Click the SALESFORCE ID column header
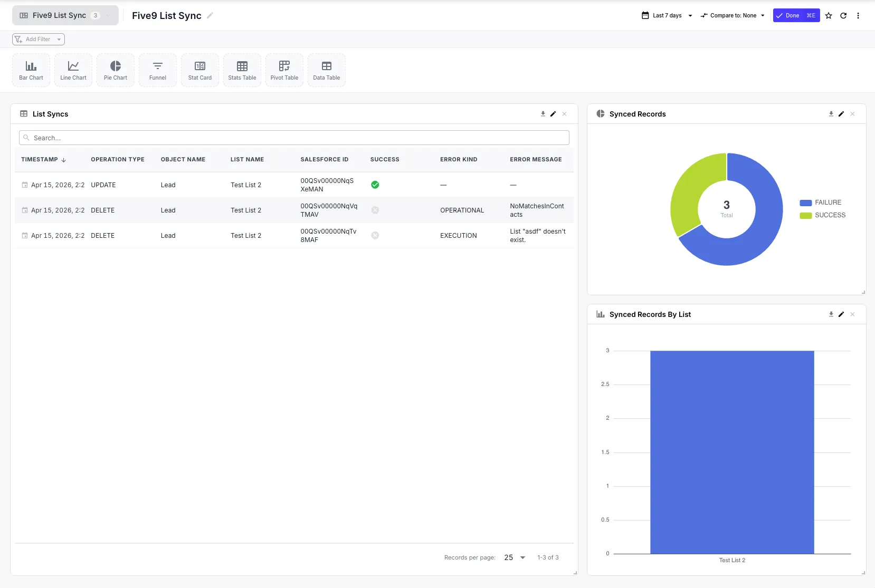The width and height of the screenshot is (875, 588). [325, 159]
